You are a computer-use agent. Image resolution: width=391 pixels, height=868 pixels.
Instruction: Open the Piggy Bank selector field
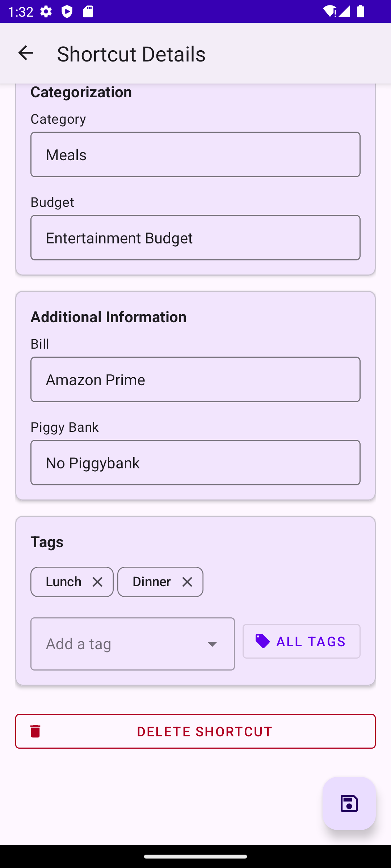[x=195, y=463]
